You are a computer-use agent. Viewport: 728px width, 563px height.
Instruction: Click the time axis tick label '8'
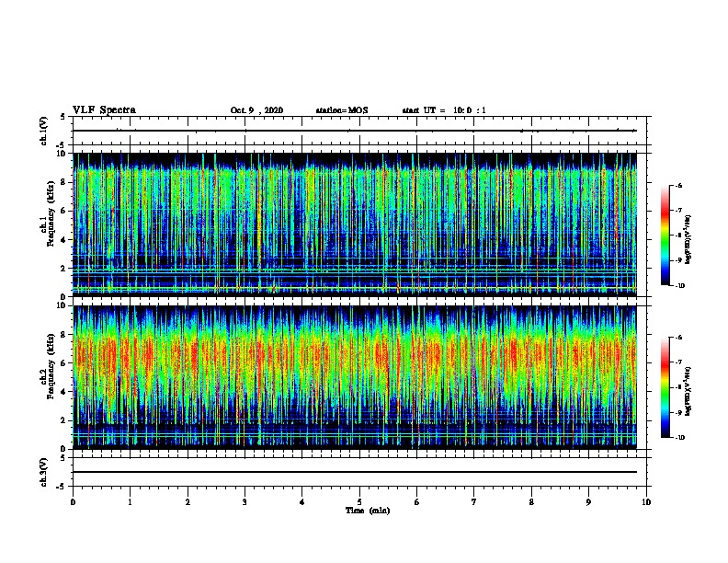531,501
